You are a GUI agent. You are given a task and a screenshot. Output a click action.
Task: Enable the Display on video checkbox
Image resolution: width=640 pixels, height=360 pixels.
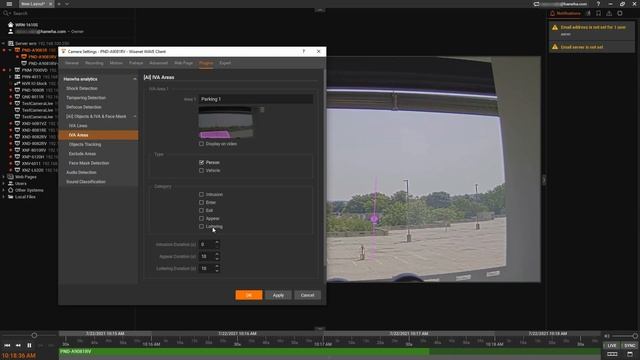coord(201,144)
